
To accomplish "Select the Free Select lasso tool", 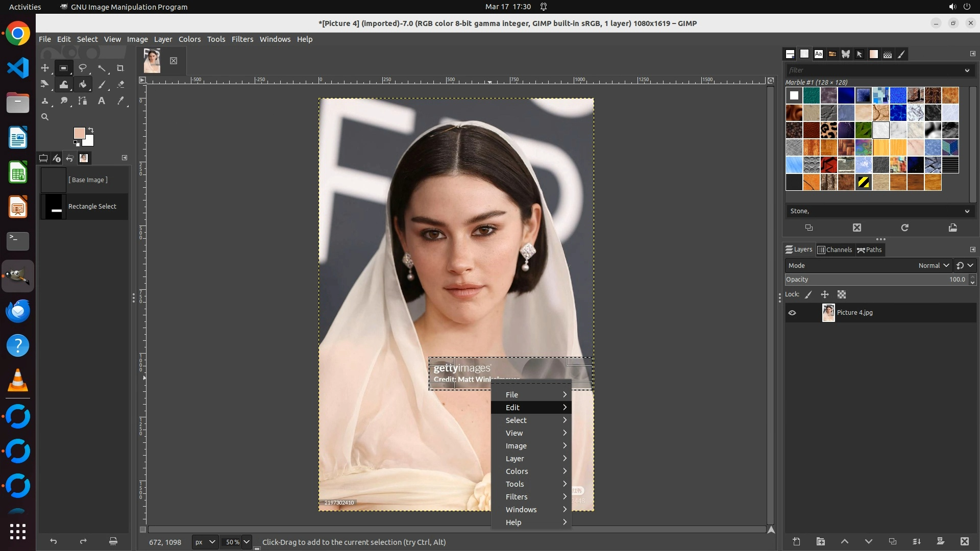I will click(83, 68).
